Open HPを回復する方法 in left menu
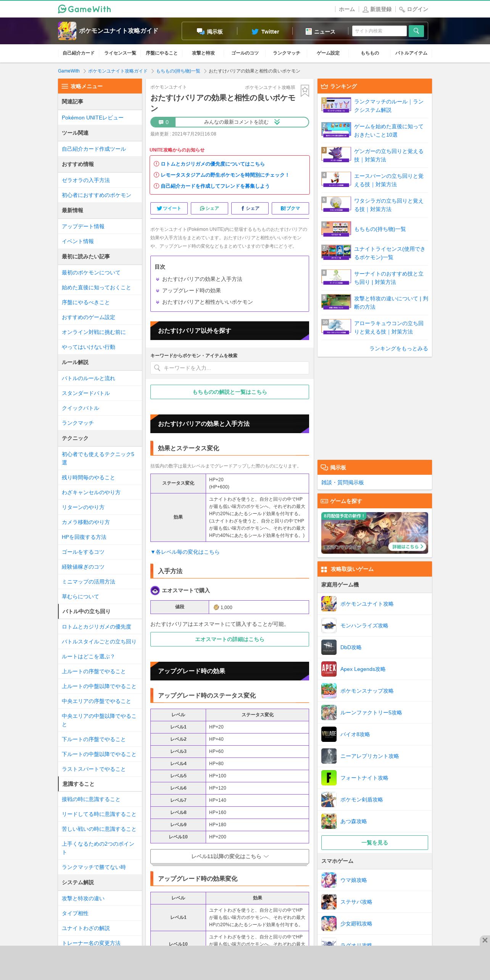Viewport: 490px width, 980px height. click(x=84, y=537)
